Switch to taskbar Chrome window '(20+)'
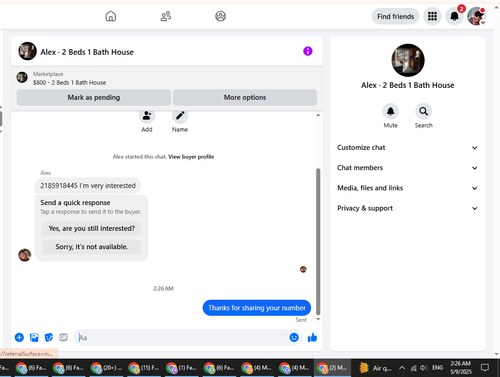The image size is (500, 377). (107, 368)
